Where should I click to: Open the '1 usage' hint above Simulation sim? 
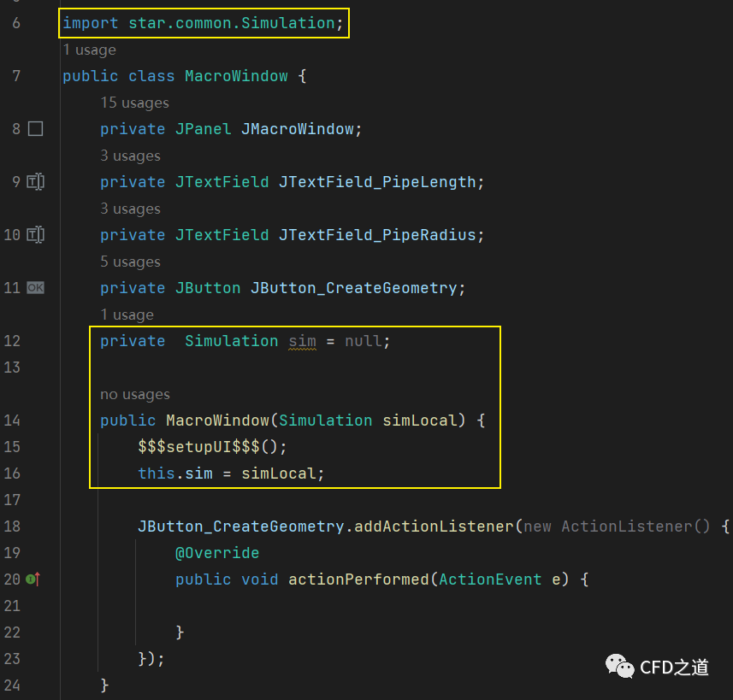127,315
